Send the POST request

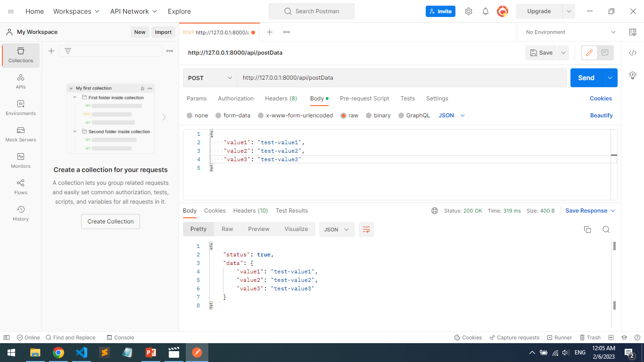586,78
